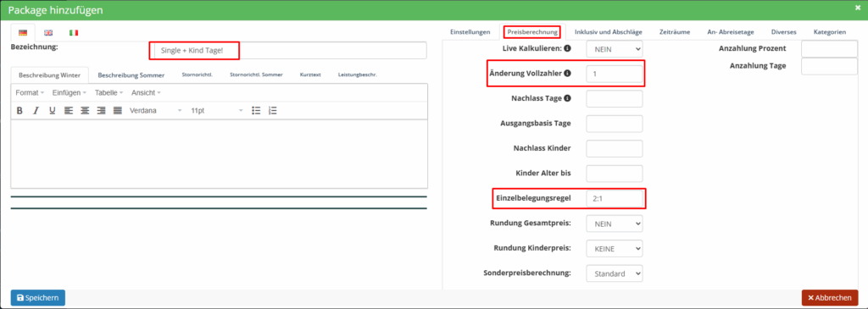The height and width of the screenshot is (309, 868).
Task: Insert numbered list in editor
Action: pos(272,111)
